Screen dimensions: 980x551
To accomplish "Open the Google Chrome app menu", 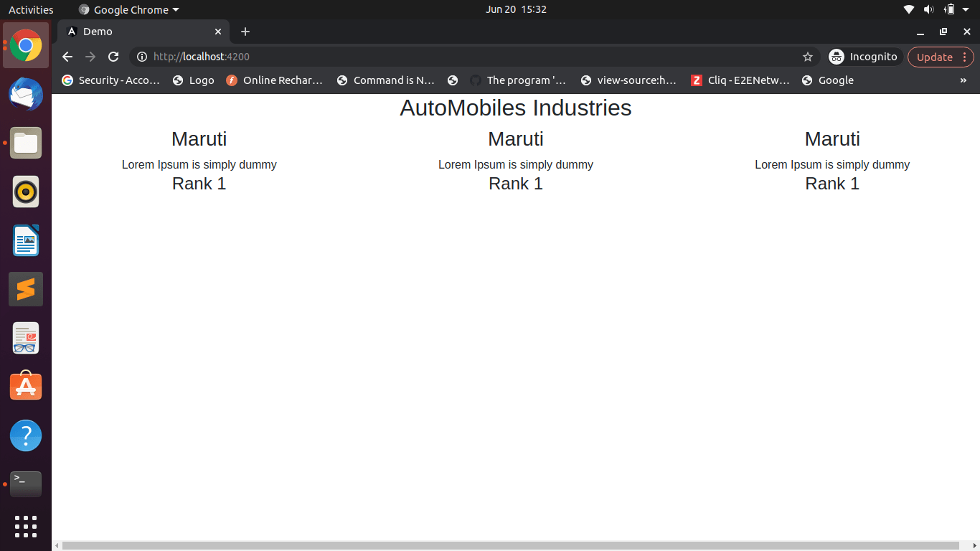I will click(129, 9).
